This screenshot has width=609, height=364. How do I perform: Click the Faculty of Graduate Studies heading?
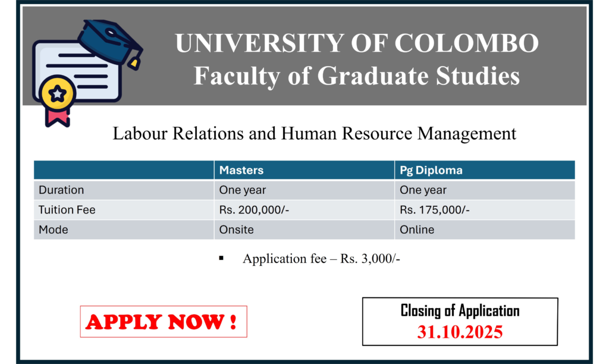pyautogui.click(x=356, y=76)
